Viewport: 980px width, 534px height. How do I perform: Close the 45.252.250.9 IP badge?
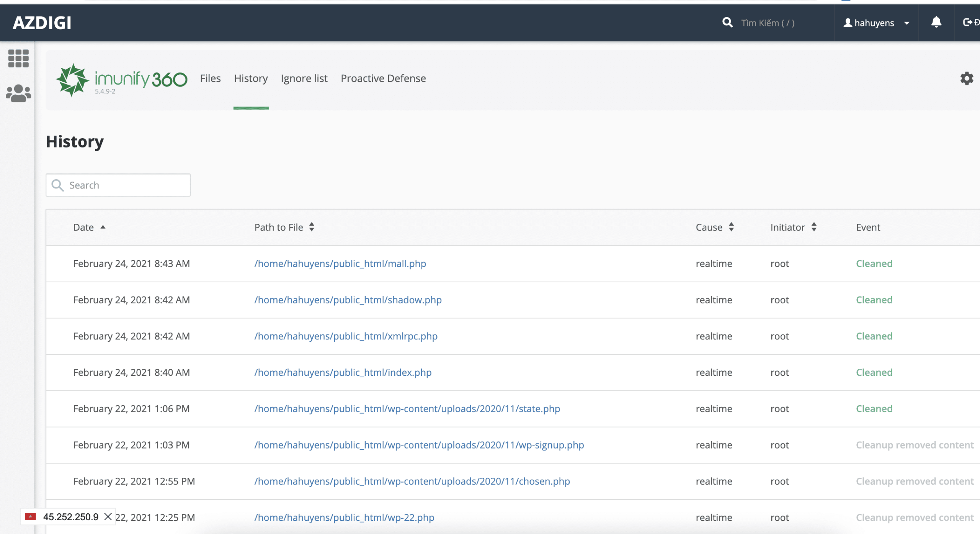click(108, 517)
